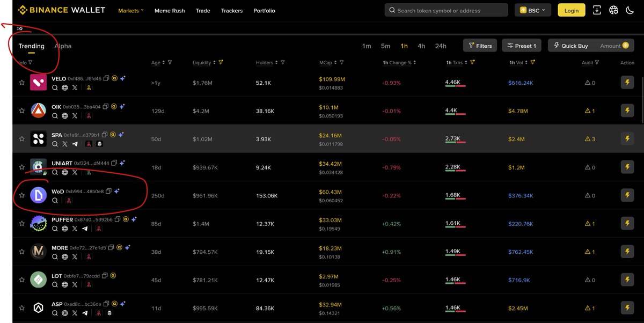
Task: Toggle dark mode moon icon
Action: click(630, 10)
